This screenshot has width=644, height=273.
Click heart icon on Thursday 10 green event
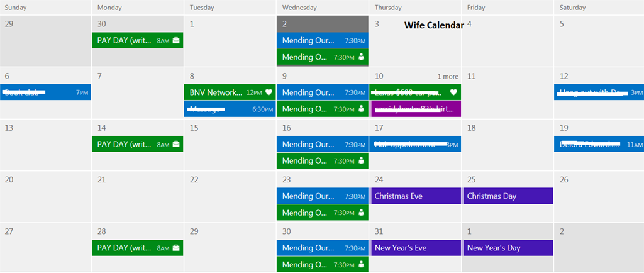[453, 92]
